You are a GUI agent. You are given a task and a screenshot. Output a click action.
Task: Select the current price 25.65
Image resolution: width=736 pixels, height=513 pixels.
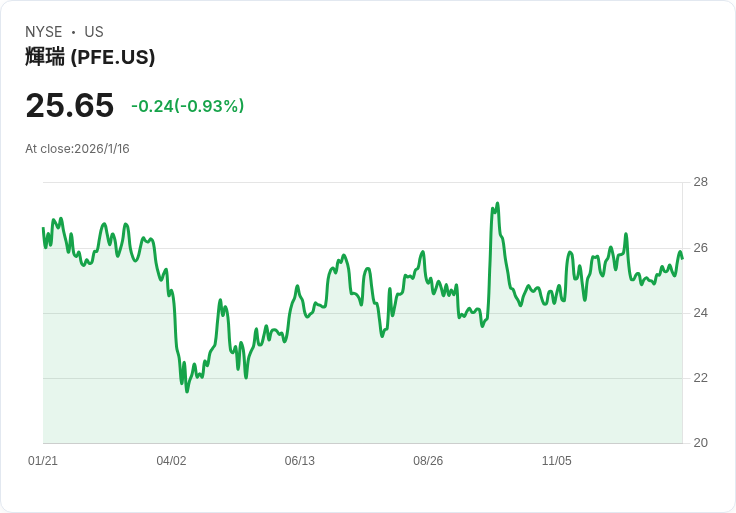click(69, 105)
